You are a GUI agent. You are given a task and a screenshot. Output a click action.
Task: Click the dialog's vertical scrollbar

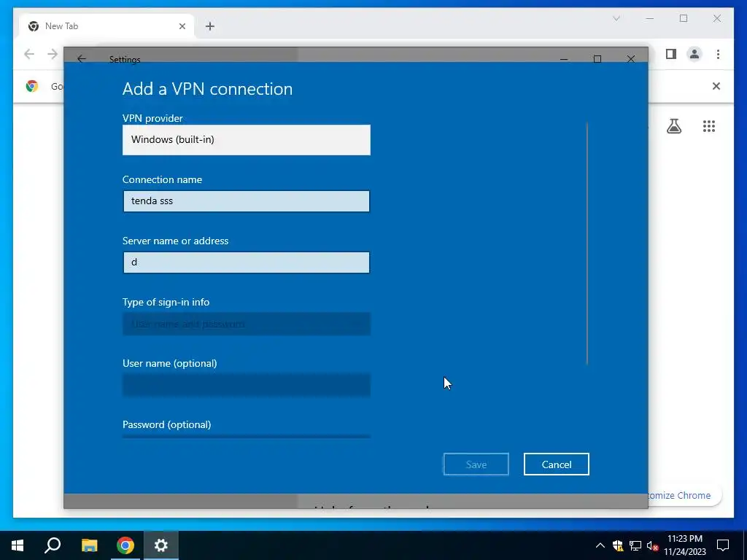point(587,244)
